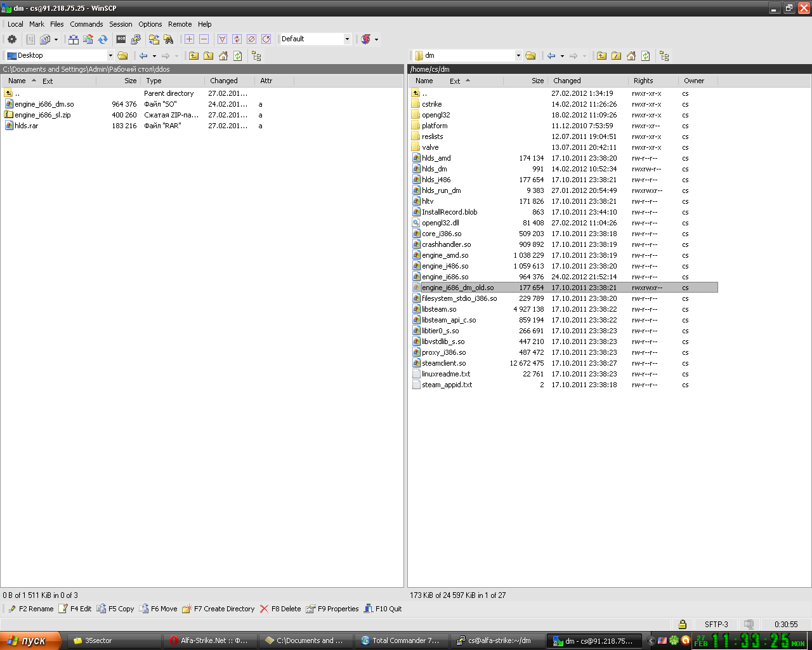Open directory browse icon in remote panel

tap(530, 56)
